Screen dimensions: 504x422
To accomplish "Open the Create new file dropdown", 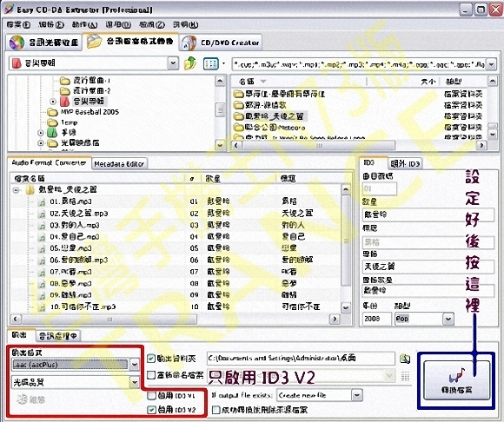I will (357, 395).
